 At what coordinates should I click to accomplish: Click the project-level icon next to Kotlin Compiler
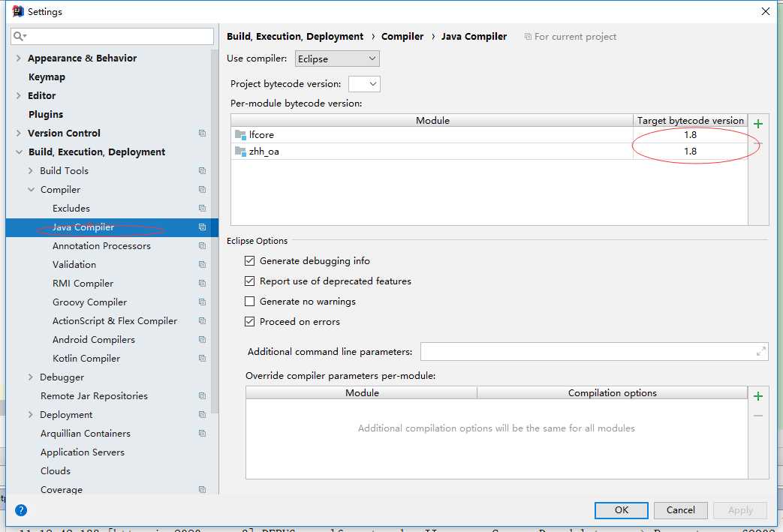[202, 359]
